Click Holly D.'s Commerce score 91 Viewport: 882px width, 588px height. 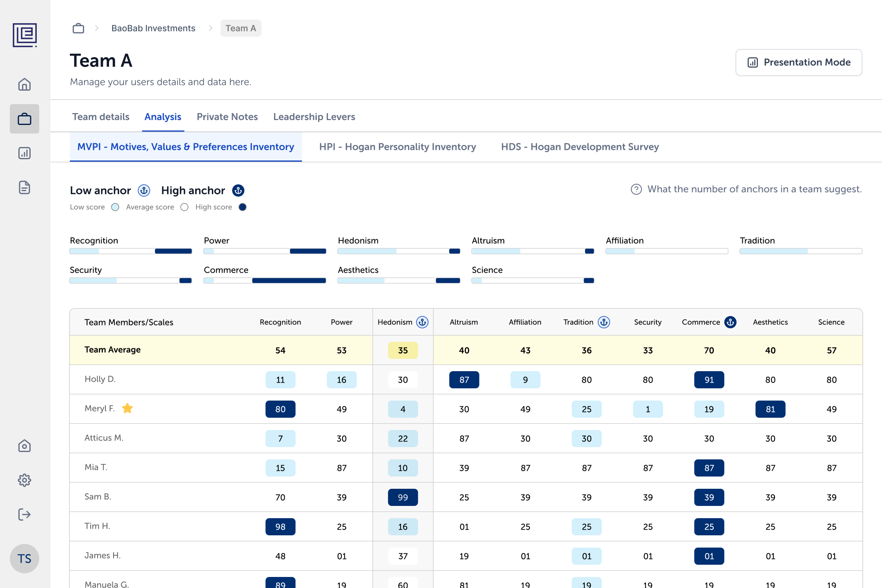(709, 380)
